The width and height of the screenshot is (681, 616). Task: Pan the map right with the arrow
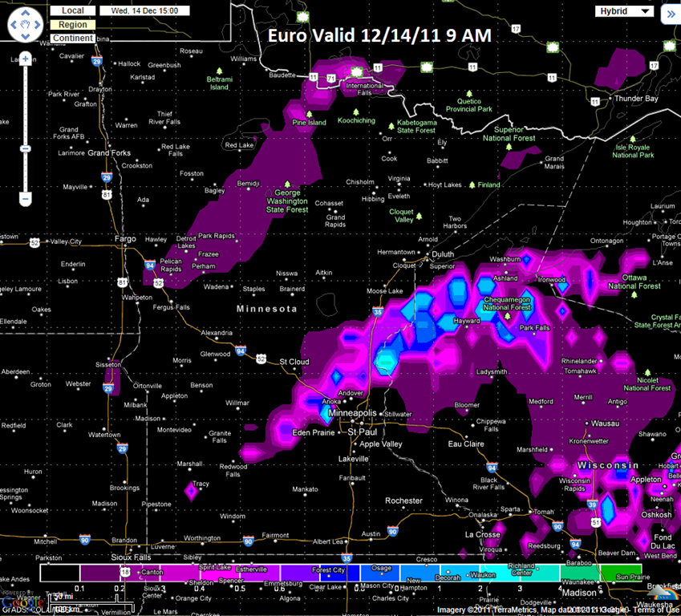pos(38,25)
